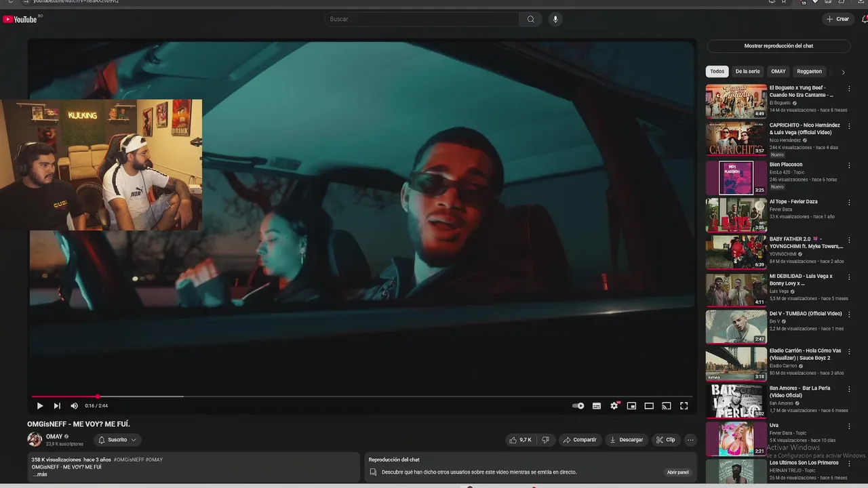The height and width of the screenshot is (488, 868).
Task: Open the Uva video thumbnail
Action: click(x=736, y=438)
